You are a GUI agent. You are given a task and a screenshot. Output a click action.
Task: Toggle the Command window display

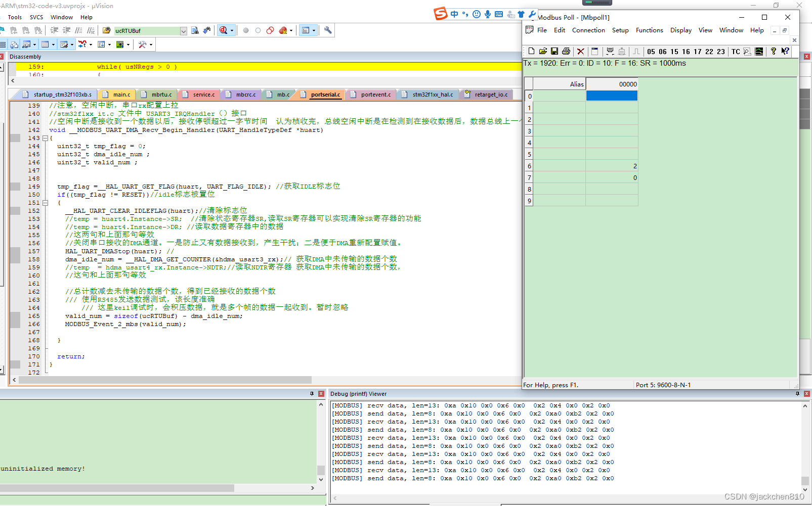(x=4, y=44)
